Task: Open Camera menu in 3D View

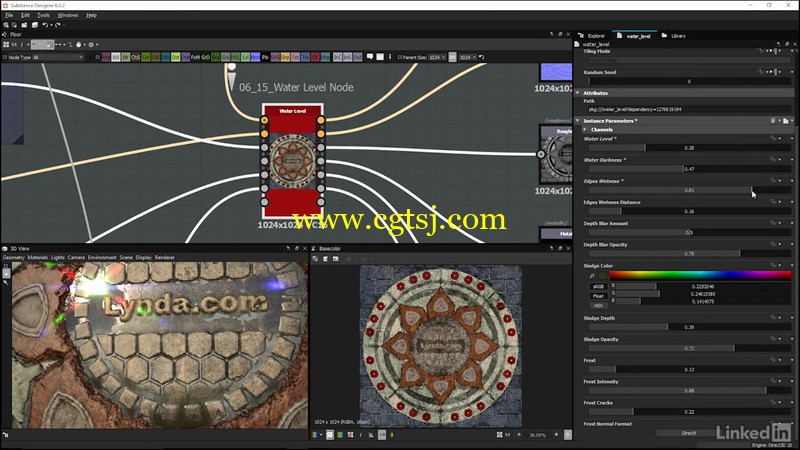Action: [x=76, y=258]
